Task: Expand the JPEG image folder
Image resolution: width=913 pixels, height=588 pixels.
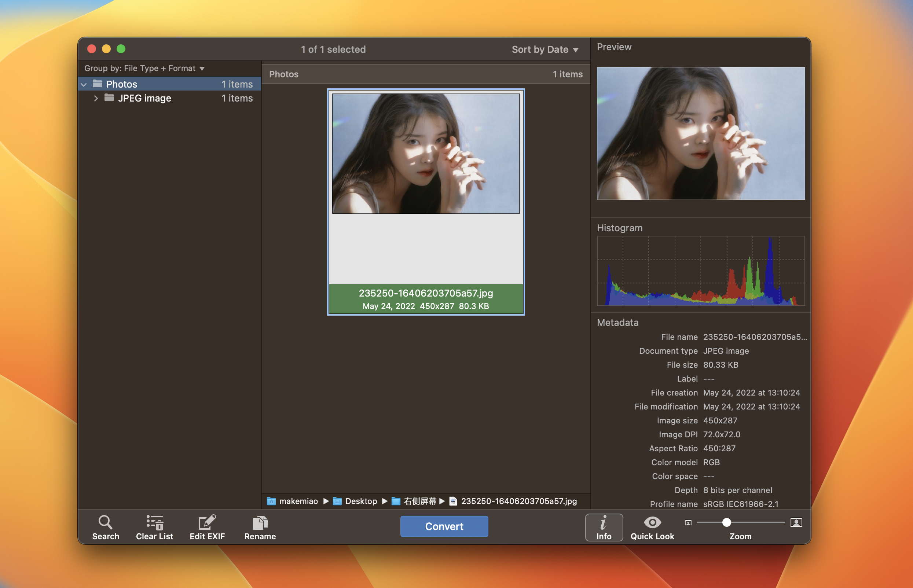Action: pyautogui.click(x=96, y=99)
